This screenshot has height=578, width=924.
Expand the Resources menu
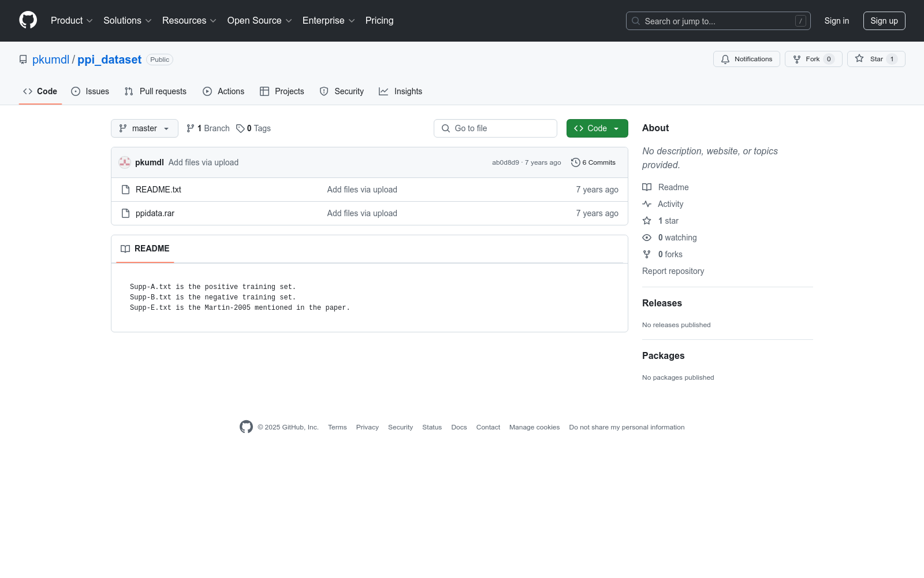pyautogui.click(x=189, y=21)
